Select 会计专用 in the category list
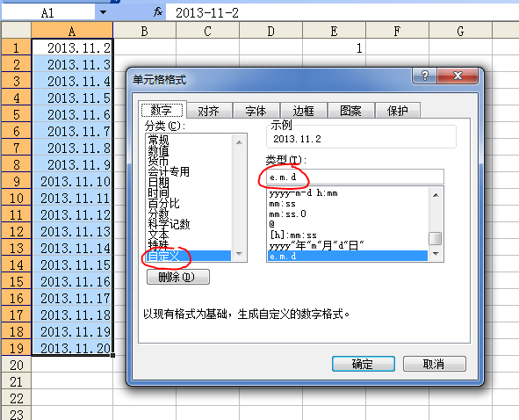 (189, 171)
